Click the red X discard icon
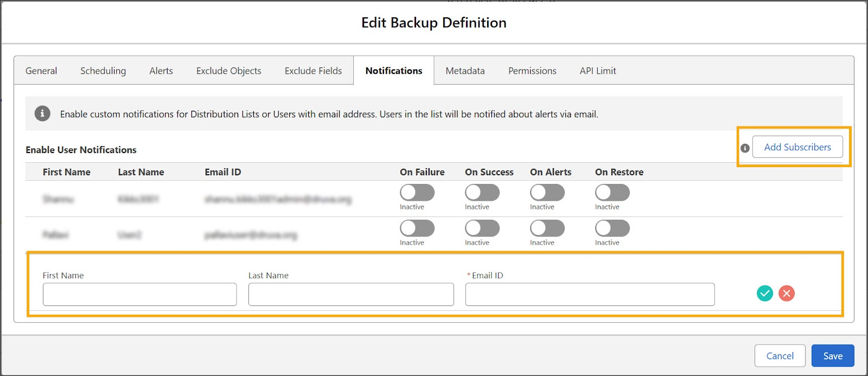868x376 pixels. click(x=786, y=294)
